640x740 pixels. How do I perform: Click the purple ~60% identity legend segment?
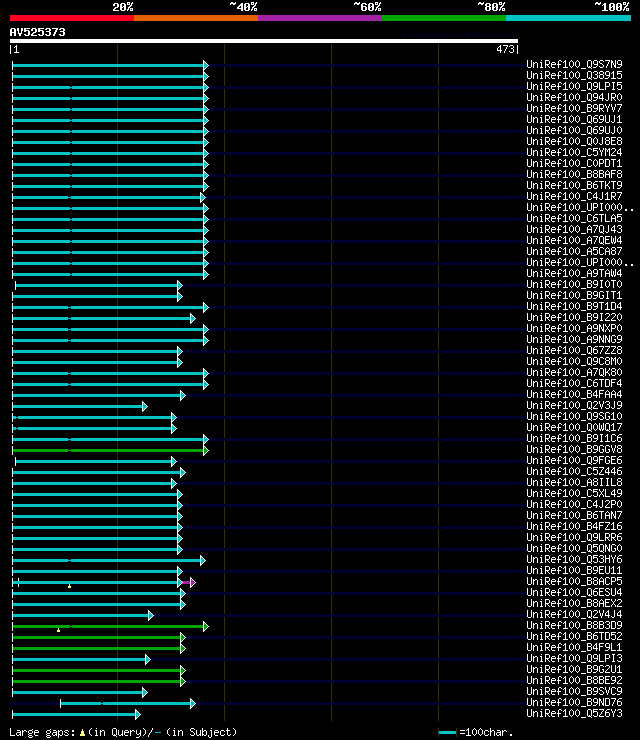pos(320,18)
